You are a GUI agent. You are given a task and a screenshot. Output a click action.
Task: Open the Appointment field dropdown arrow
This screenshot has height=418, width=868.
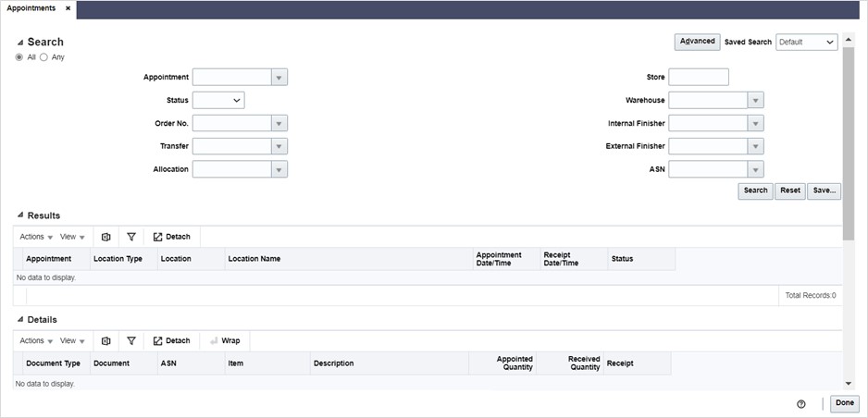(x=279, y=78)
